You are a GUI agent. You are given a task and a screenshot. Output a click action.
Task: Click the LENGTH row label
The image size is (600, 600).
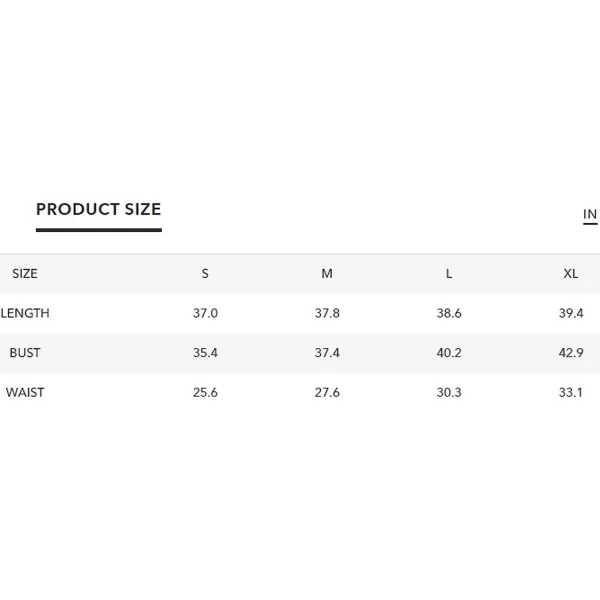click(x=25, y=313)
